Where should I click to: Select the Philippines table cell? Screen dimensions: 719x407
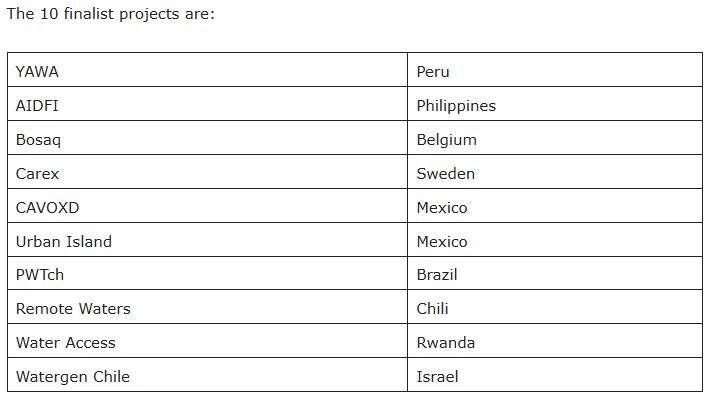(555, 104)
